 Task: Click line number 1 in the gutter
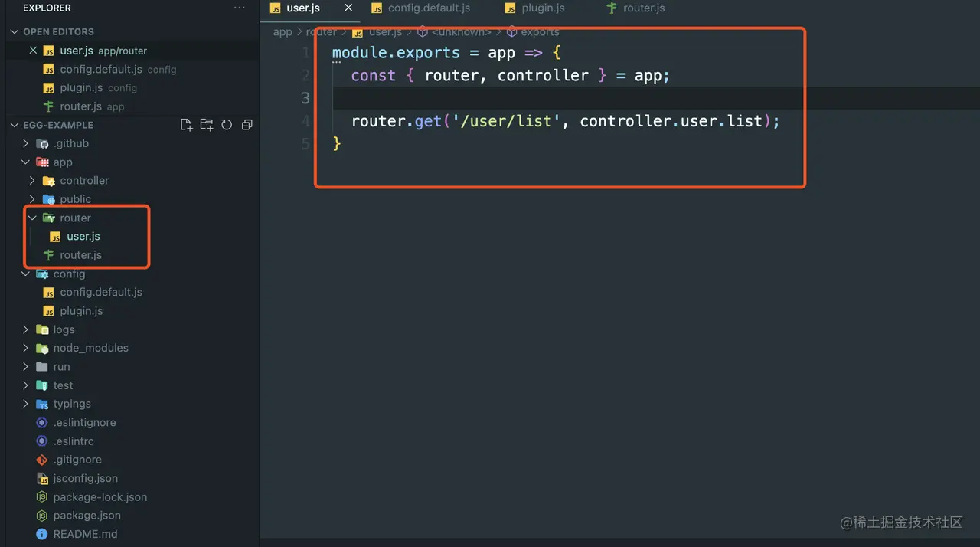click(305, 53)
